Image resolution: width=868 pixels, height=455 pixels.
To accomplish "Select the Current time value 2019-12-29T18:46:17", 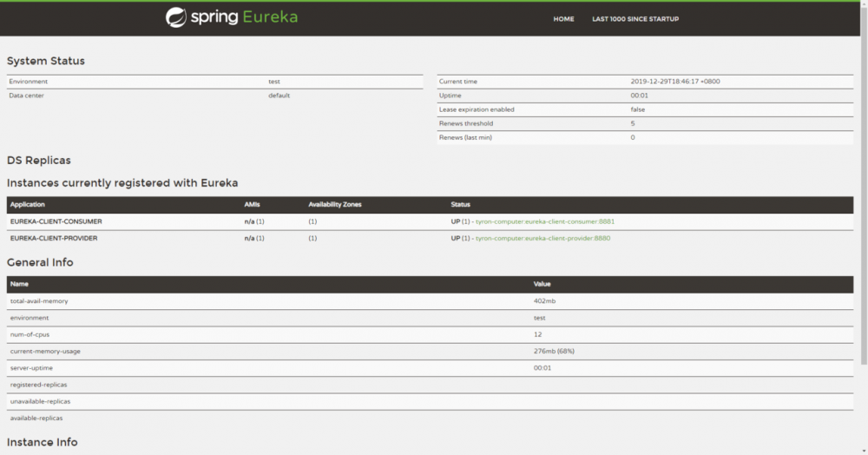I will tap(674, 82).
